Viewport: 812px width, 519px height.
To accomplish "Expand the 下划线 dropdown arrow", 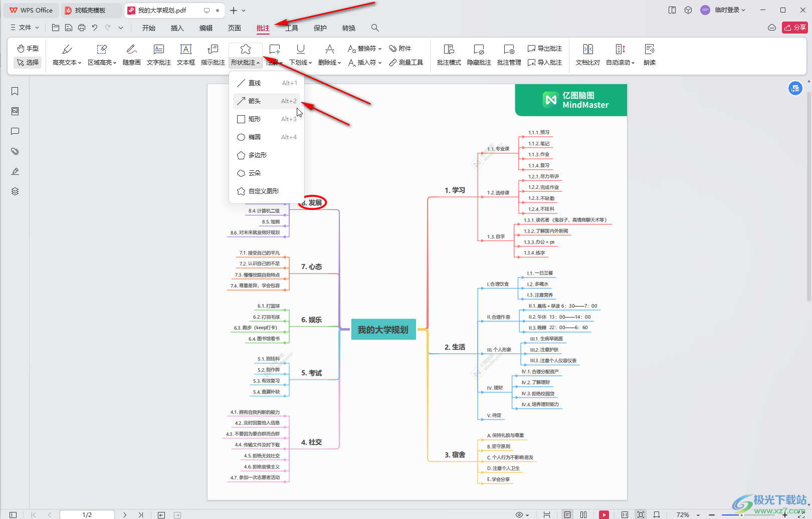I will [310, 63].
